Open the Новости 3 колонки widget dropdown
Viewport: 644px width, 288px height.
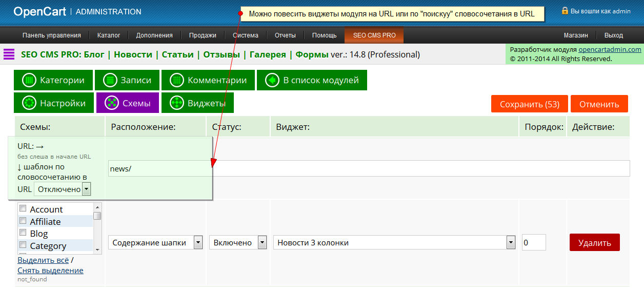coord(394,242)
